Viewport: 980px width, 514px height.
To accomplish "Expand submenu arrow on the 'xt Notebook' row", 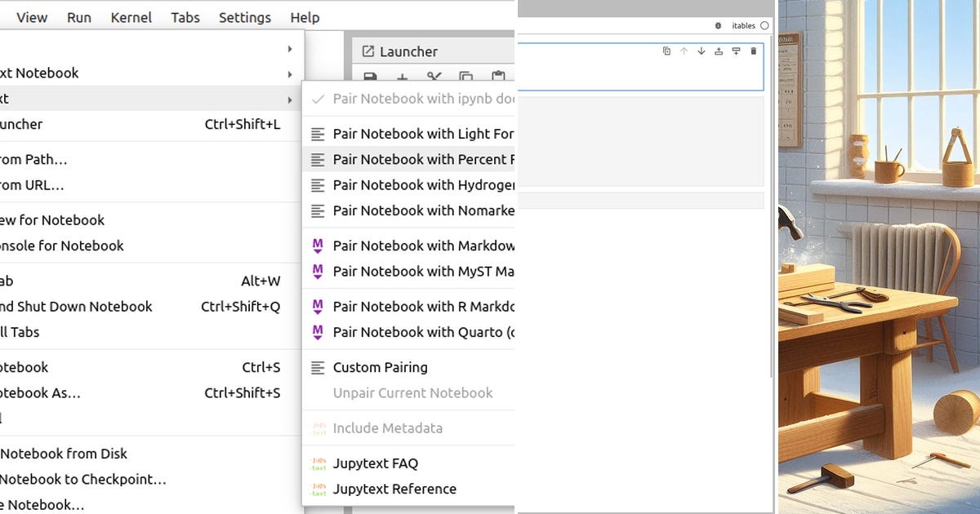I will (290, 73).
